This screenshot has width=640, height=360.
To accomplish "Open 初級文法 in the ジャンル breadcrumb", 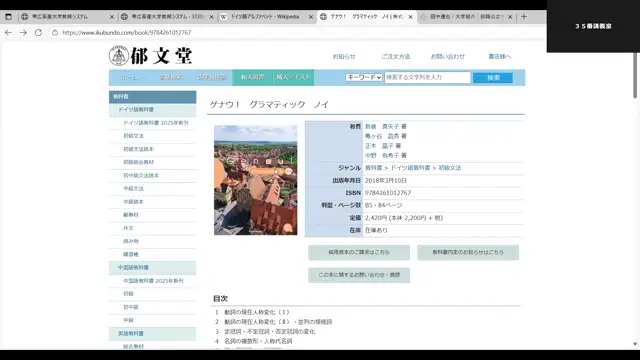I will 450,168.
